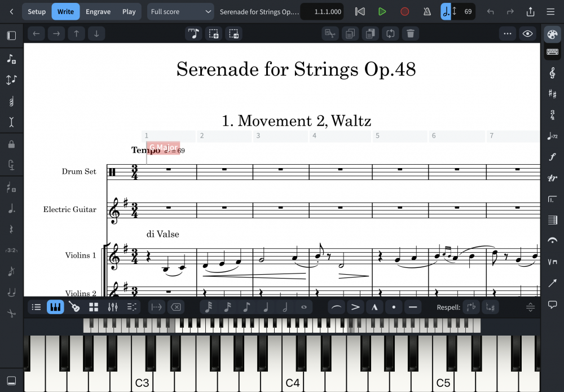The height and width of the screenshot is (392, 564).
Task: Open the Bars and Barlines panel
Action: 552,220
